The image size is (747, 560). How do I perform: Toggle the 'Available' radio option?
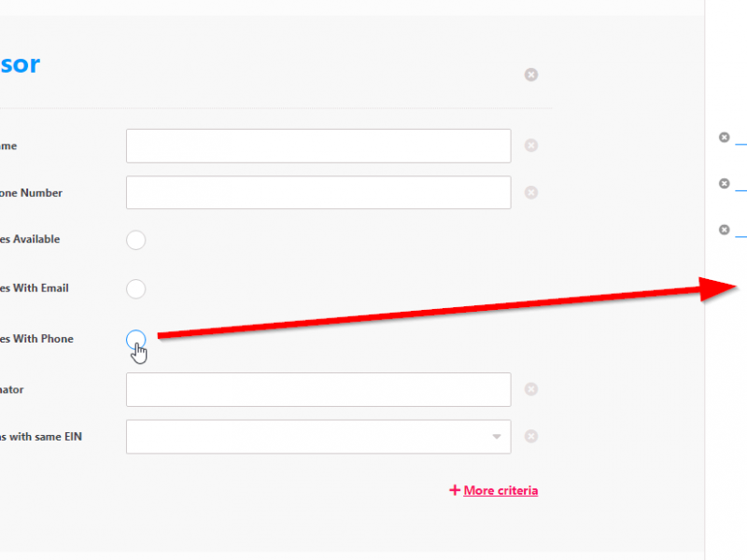point(135,240)
